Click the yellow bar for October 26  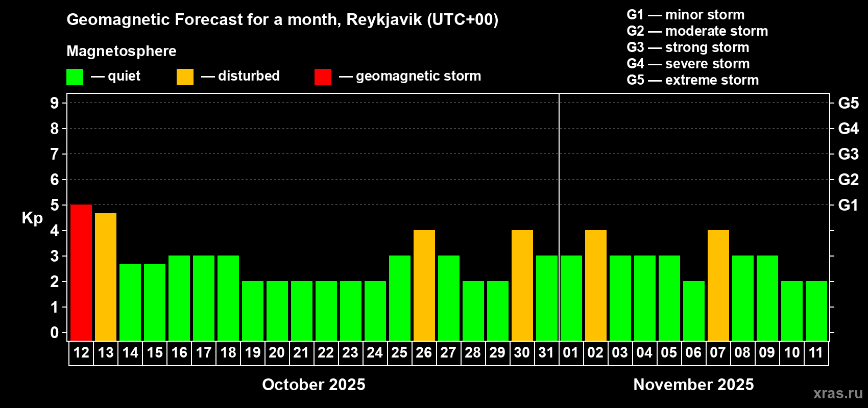(x=424, y=285)
